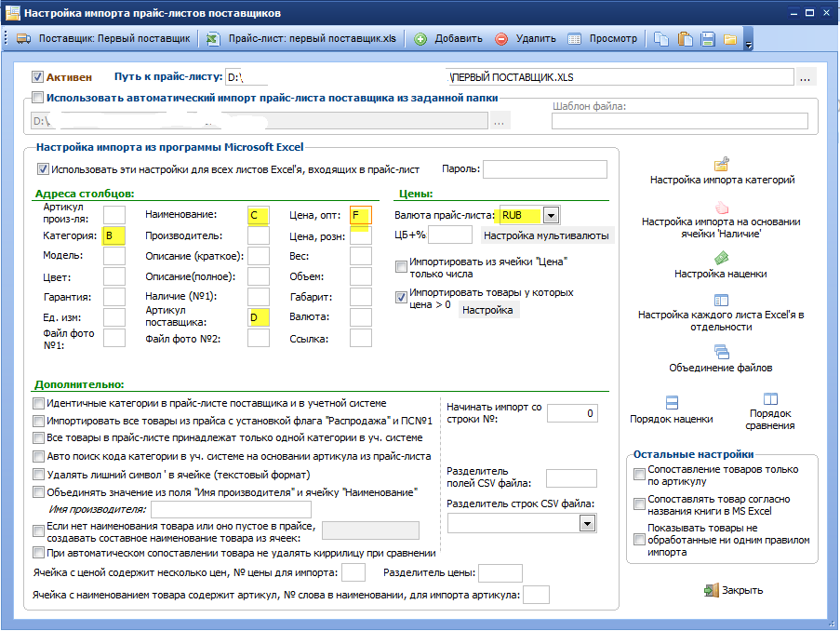Open toolbar overflow arrow at right end

[x=749, y=39]
